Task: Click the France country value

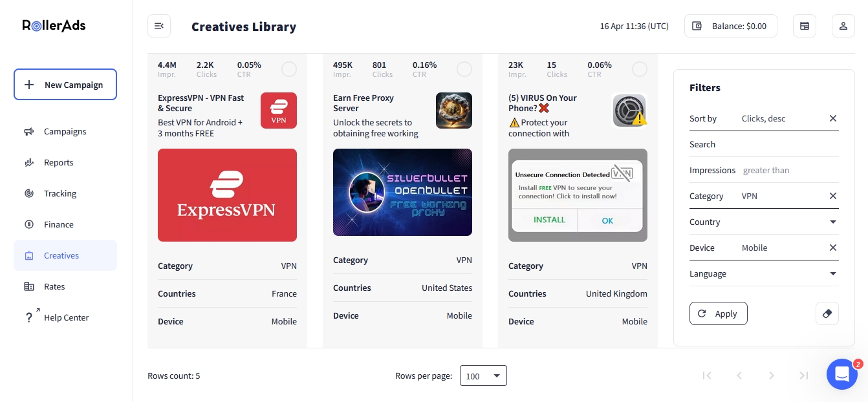Action: (x=284, y=293)
